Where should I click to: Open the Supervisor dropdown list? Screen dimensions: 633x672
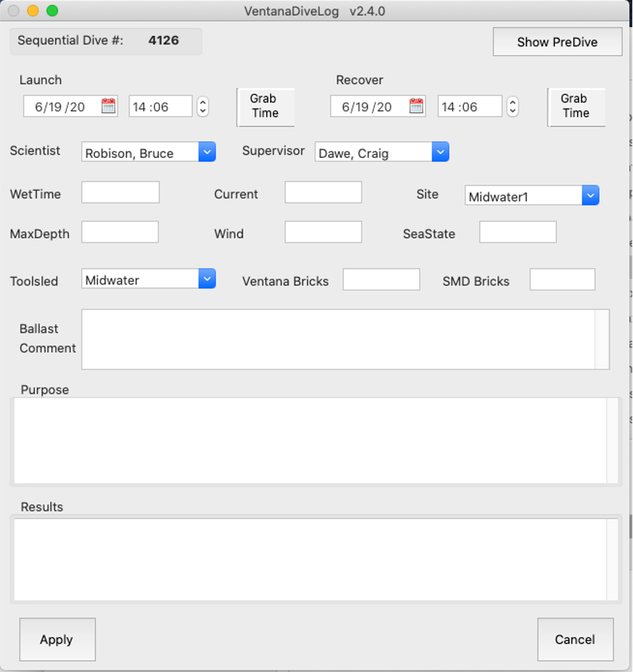click(x=440, y=152)
